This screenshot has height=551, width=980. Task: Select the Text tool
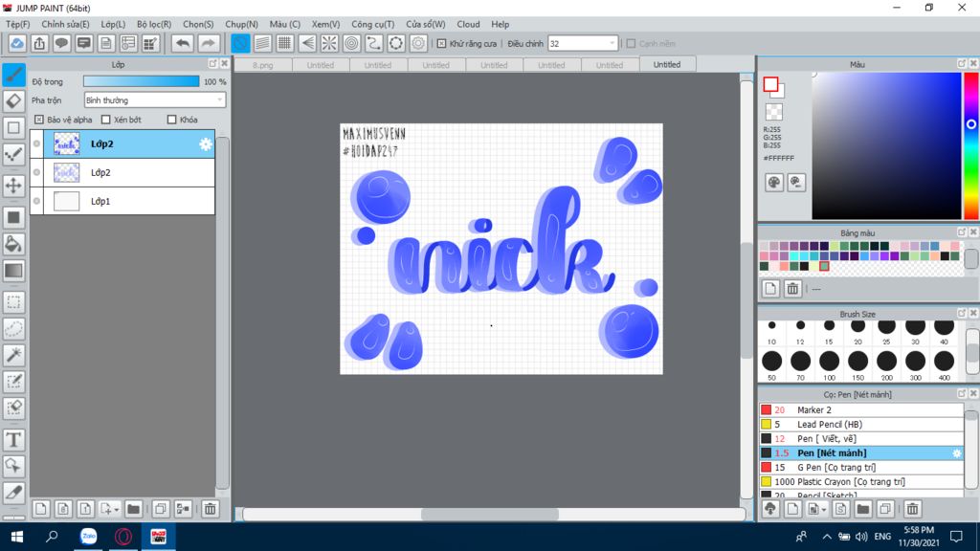pyautogui.click(x=13, y=440)
